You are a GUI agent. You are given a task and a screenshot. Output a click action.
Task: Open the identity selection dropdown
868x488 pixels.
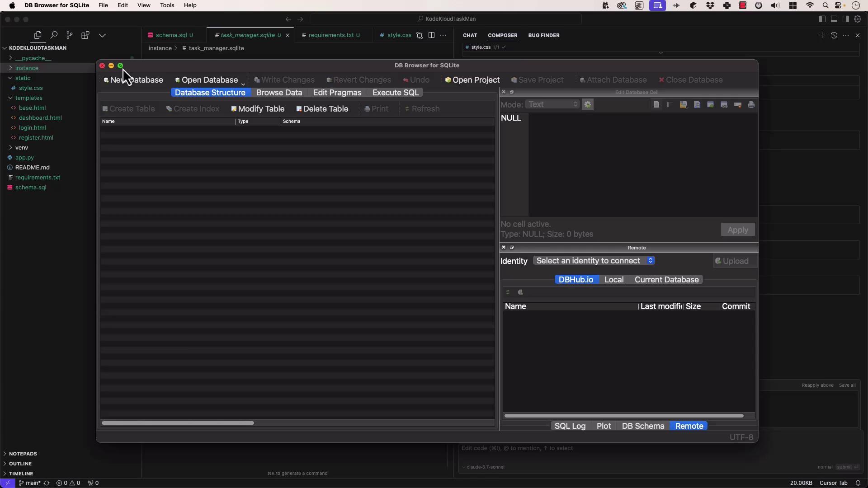594,261
